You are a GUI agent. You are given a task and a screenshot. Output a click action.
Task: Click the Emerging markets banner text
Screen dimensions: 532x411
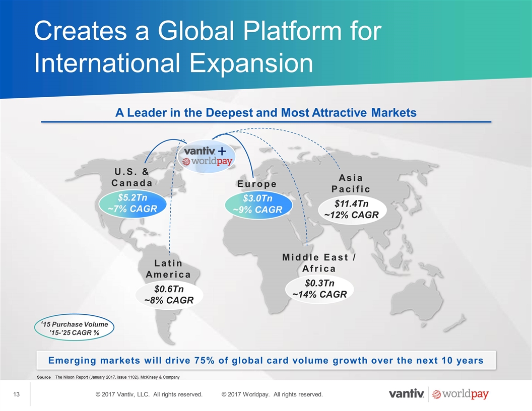pyautogui.click(x=265, y=361)
